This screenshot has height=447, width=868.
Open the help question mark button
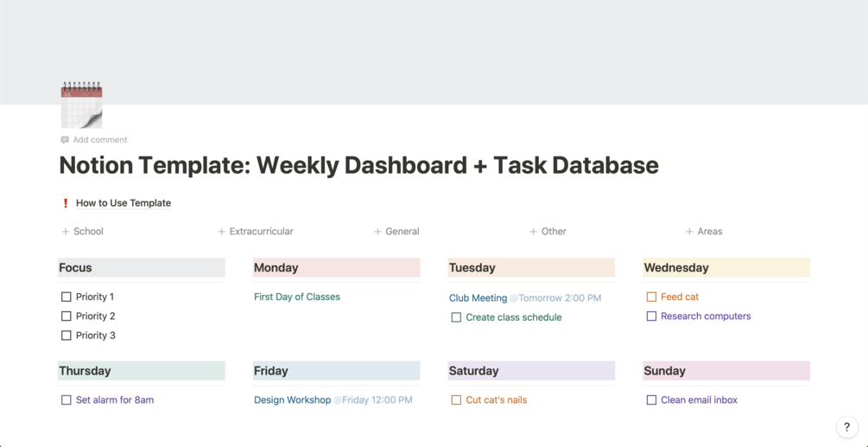pyautogui.click(x=846, y=427)
